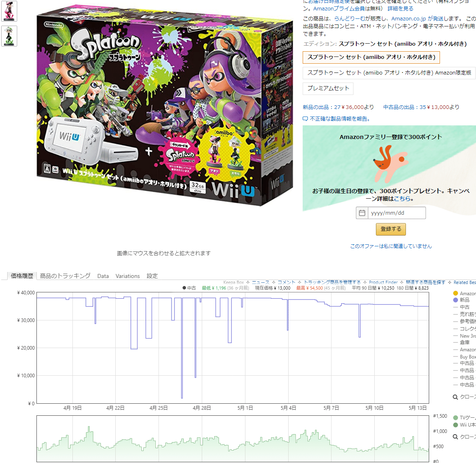Switch to the 価格履歴 tab
Image resolution: width=476 pixels, height=463 pixels.
(x=22, y=276)
